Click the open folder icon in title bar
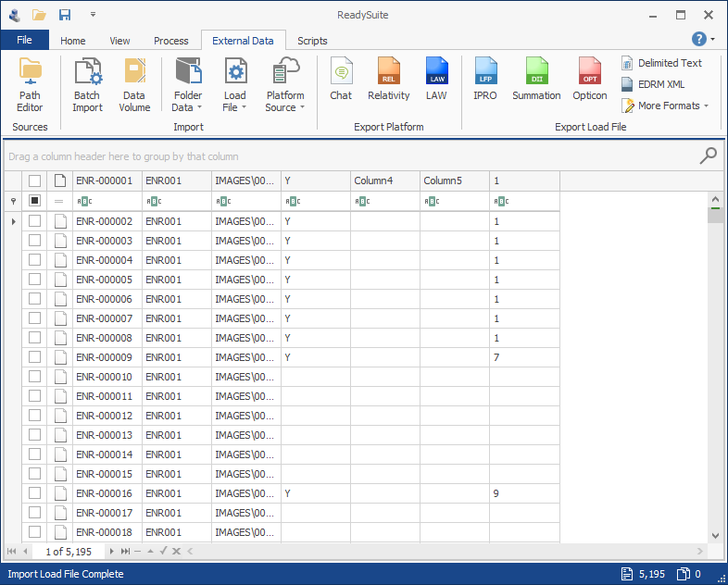The height and width of the screenshot is (585, 728). click(39, 15)
